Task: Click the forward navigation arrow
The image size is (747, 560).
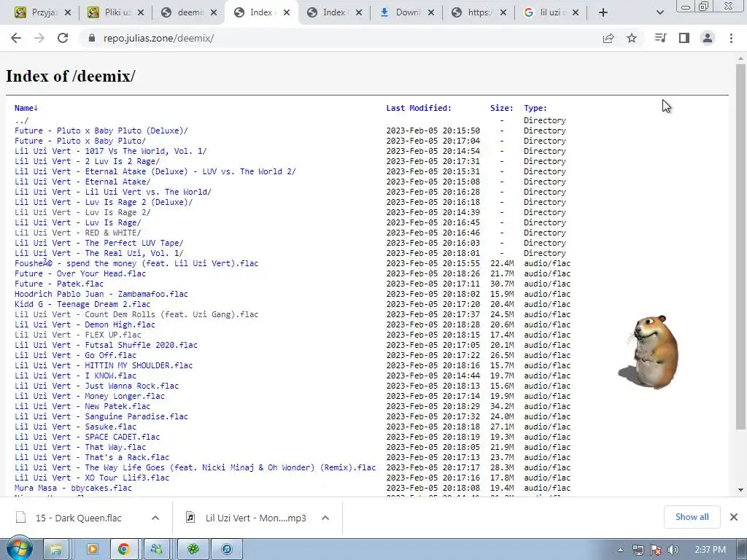Action: tap(39, 38)
